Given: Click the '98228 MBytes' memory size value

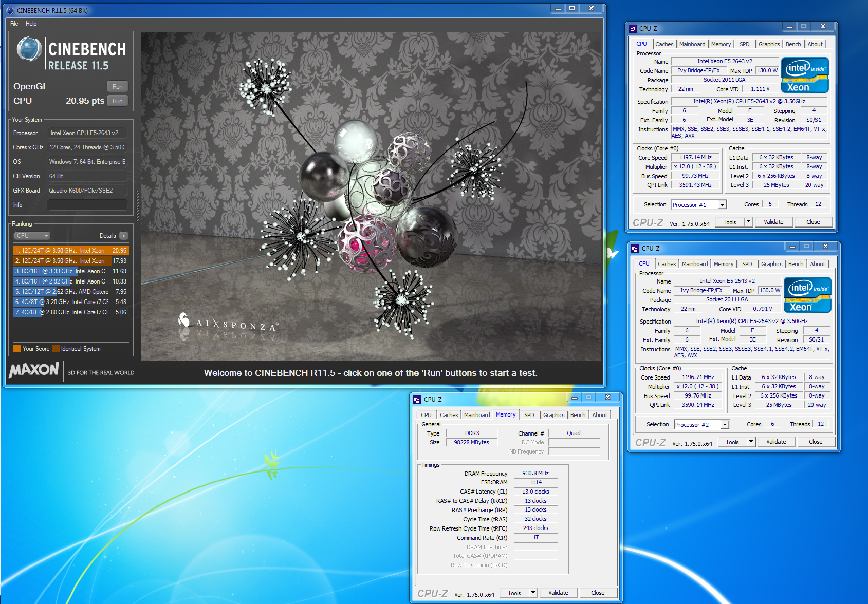Looking at the screenshot, I should tap(472, 442).
